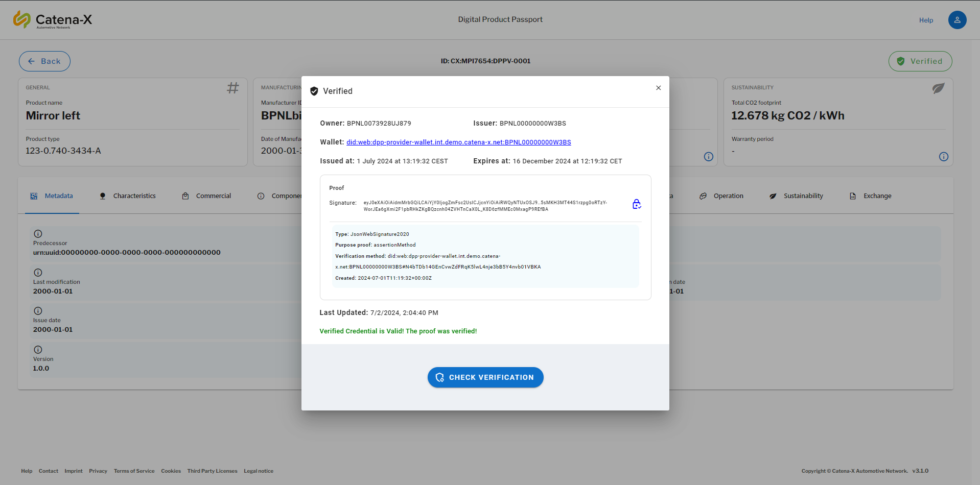Open Third Party Licenses footer link
This screenshot has height=485, width=980.
point(212,471)
